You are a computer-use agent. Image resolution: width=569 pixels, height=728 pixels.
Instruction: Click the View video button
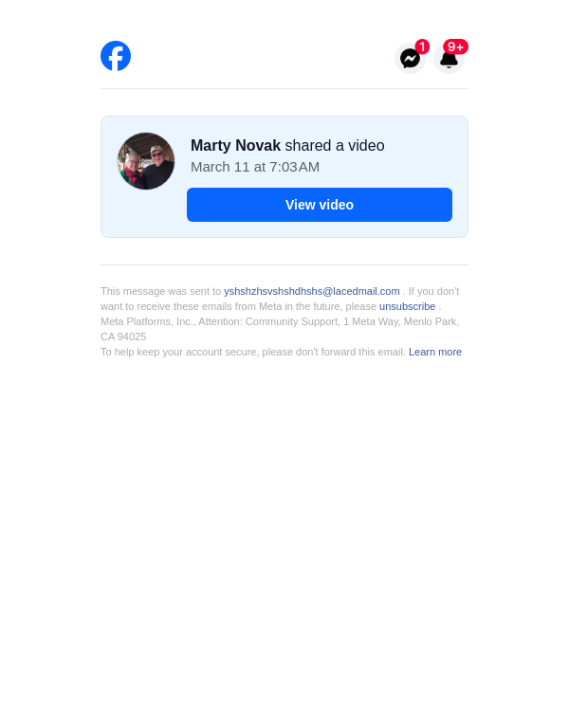tap(320, 205)
